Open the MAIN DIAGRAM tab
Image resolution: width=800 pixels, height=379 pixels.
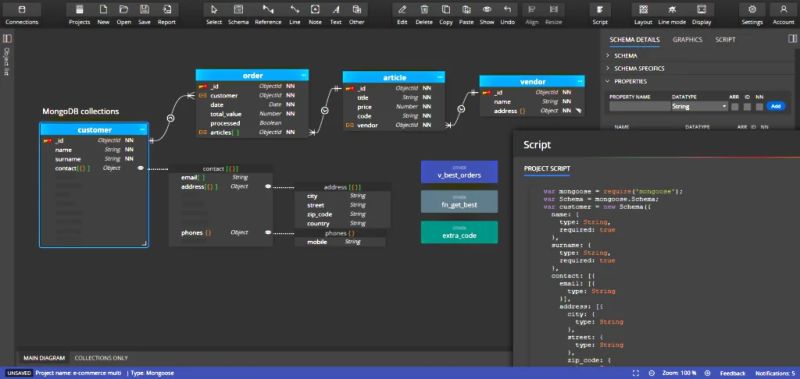44,358
